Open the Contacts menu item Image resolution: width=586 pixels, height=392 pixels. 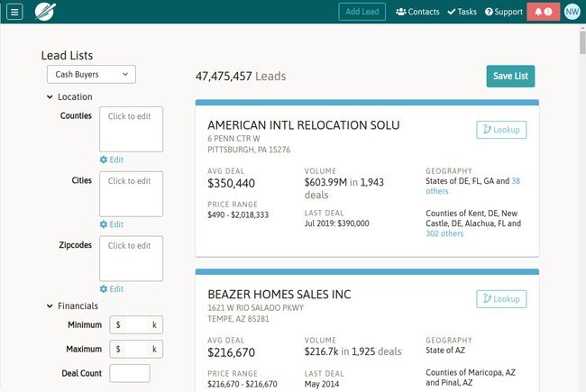417,12
